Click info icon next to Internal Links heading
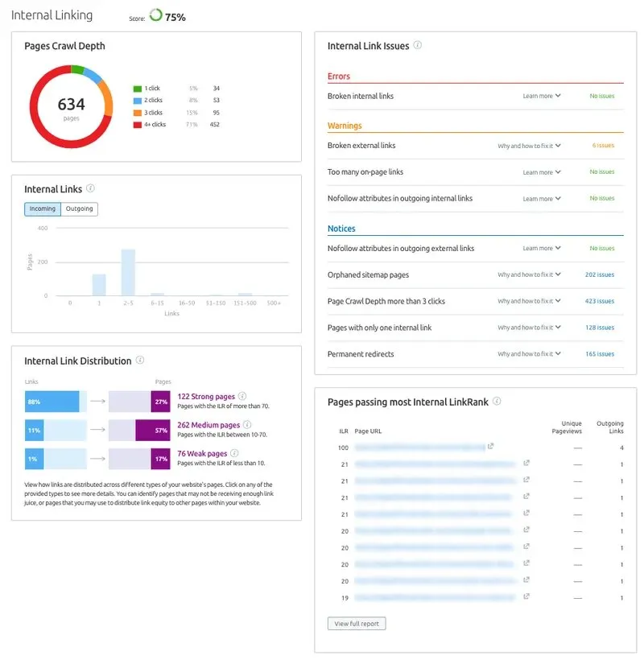 [90, 188]
